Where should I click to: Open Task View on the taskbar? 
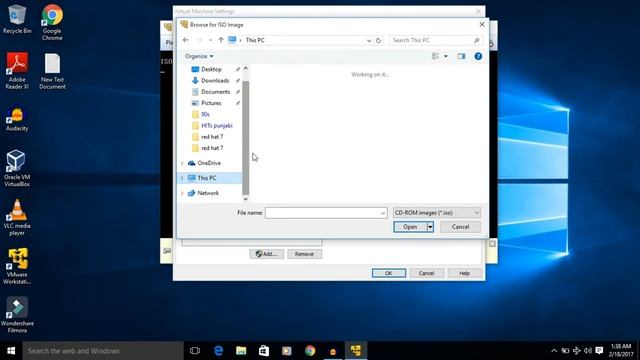195,351
